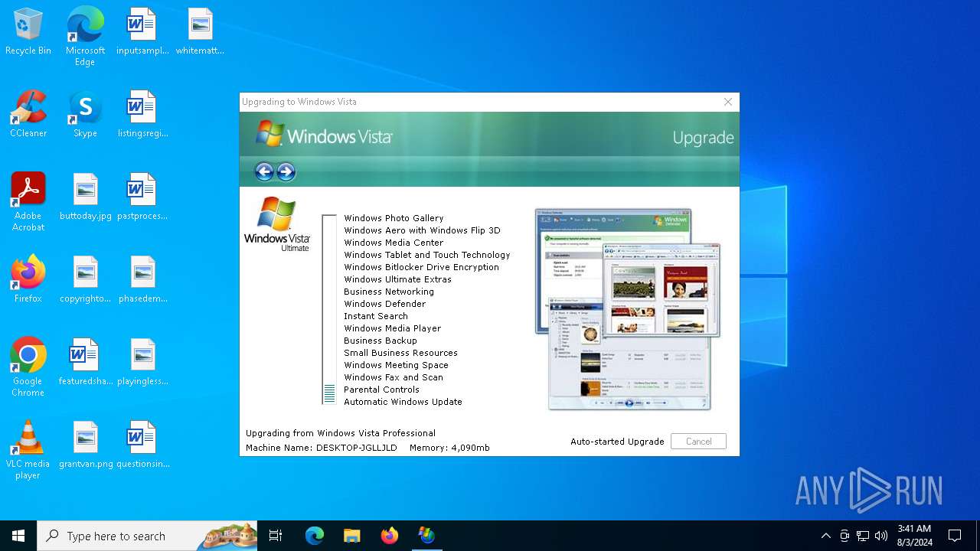Screen dimensions: 980x551
Task: Select Small Business Resources entry
Action: point(400,353)
